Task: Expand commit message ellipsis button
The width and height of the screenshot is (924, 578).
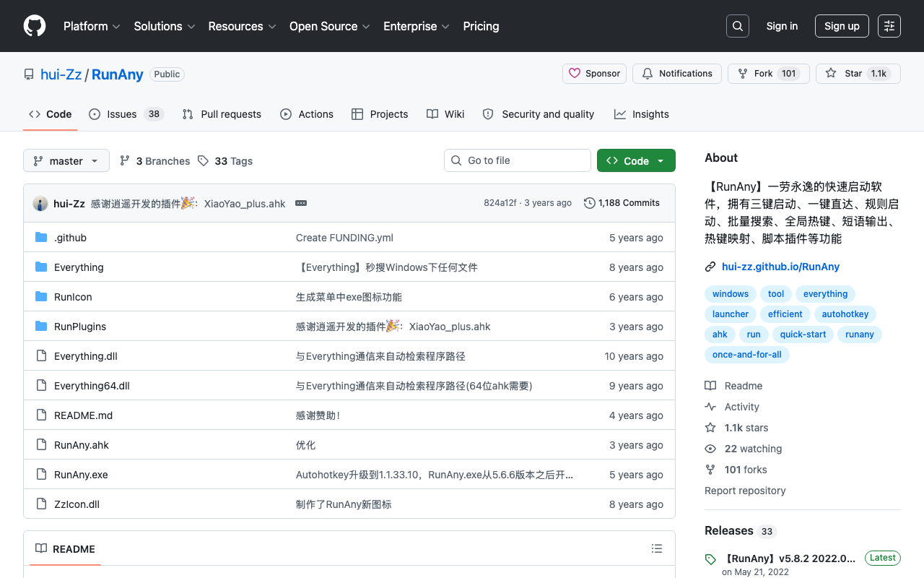Action: tap(301, 203)
